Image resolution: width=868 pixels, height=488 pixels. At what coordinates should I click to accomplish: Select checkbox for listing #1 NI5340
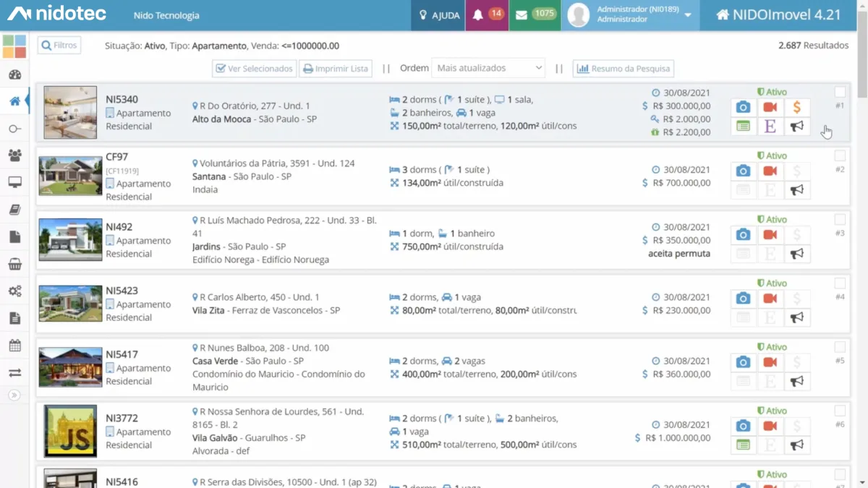pyautogui.click(x=840, y=92)
